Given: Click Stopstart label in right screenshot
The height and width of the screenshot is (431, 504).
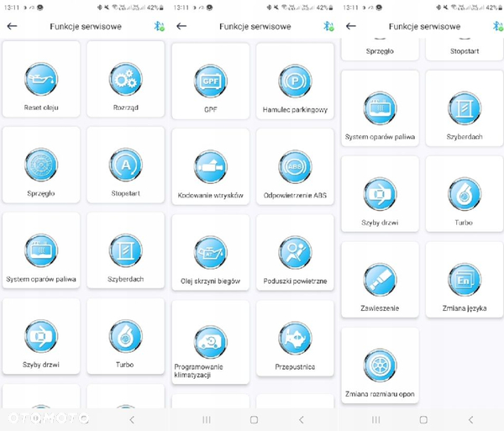Looking at the screenshot, I should (465, 51).
